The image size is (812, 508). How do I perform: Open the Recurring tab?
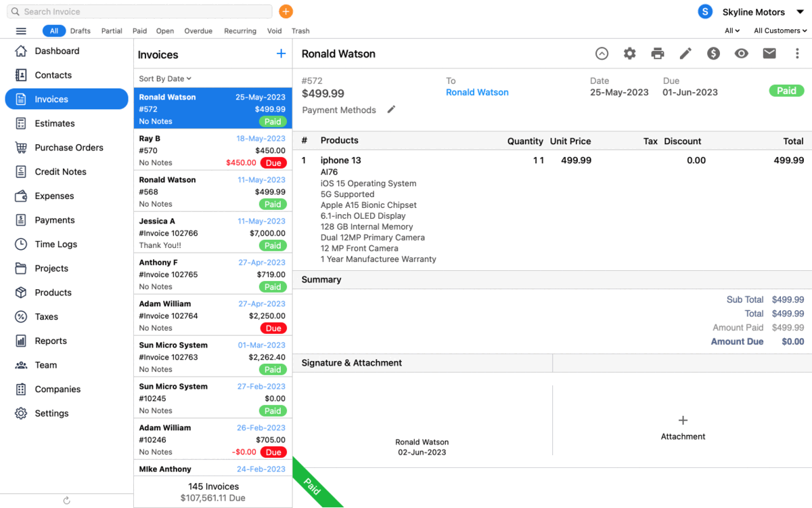(x=240, y=30)
